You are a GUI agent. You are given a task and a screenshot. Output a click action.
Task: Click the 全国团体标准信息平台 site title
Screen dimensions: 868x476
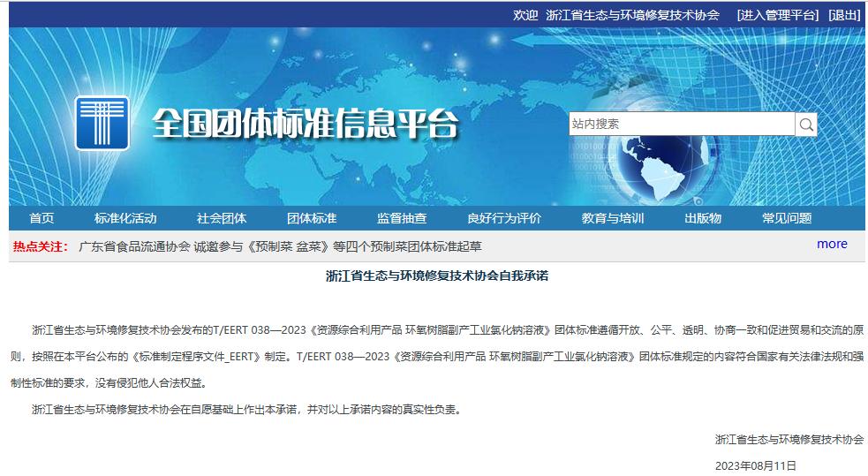[305, 123]
